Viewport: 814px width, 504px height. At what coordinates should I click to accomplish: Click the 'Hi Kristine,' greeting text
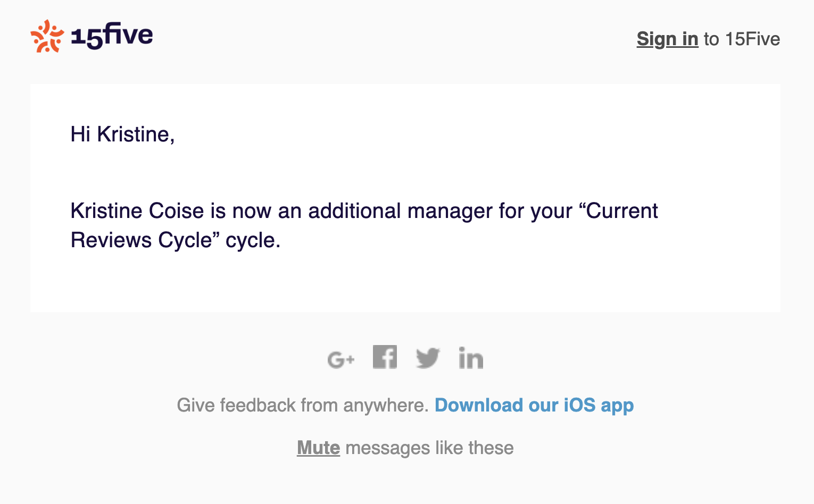[x=122, y=135]
